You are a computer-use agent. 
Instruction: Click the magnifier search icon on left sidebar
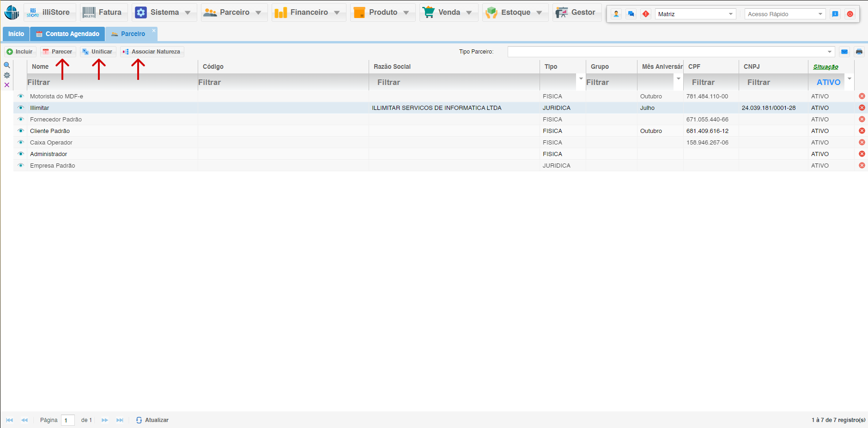click(x=7, y=65)
